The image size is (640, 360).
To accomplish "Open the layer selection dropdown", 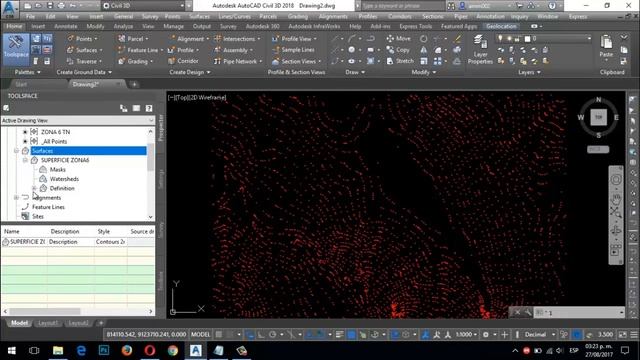I will (x=589, y=38).
